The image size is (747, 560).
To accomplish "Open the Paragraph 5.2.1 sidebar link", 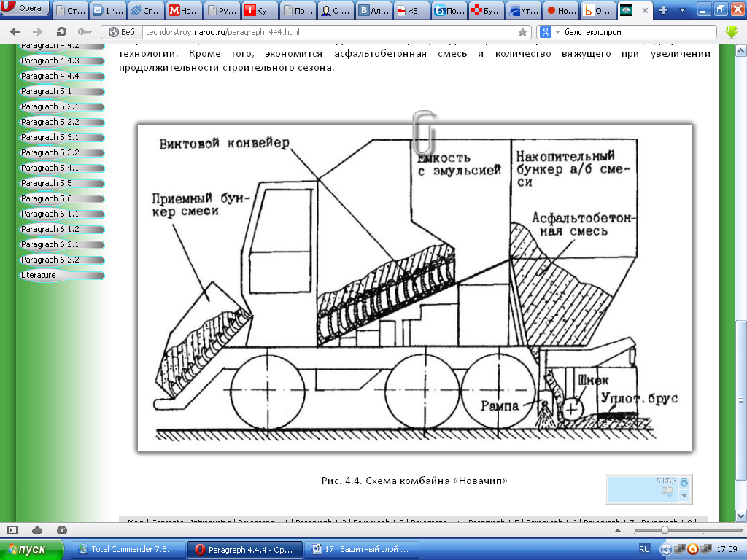I will click(x=61, y=106).
